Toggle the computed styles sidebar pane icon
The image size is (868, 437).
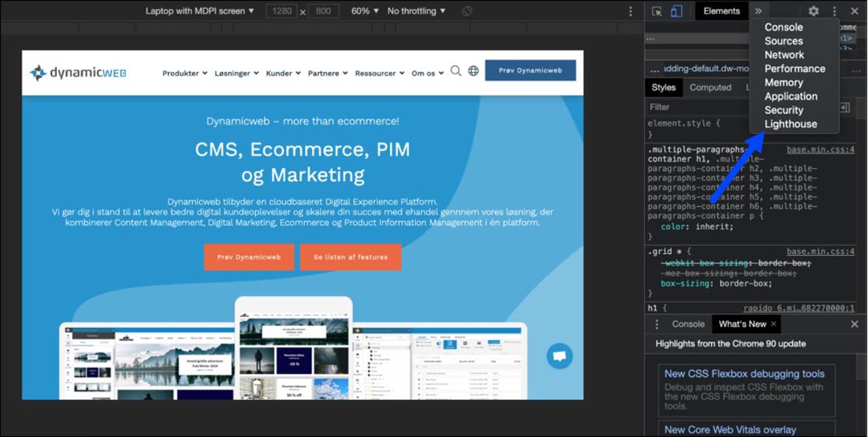(x=845, y=107)
